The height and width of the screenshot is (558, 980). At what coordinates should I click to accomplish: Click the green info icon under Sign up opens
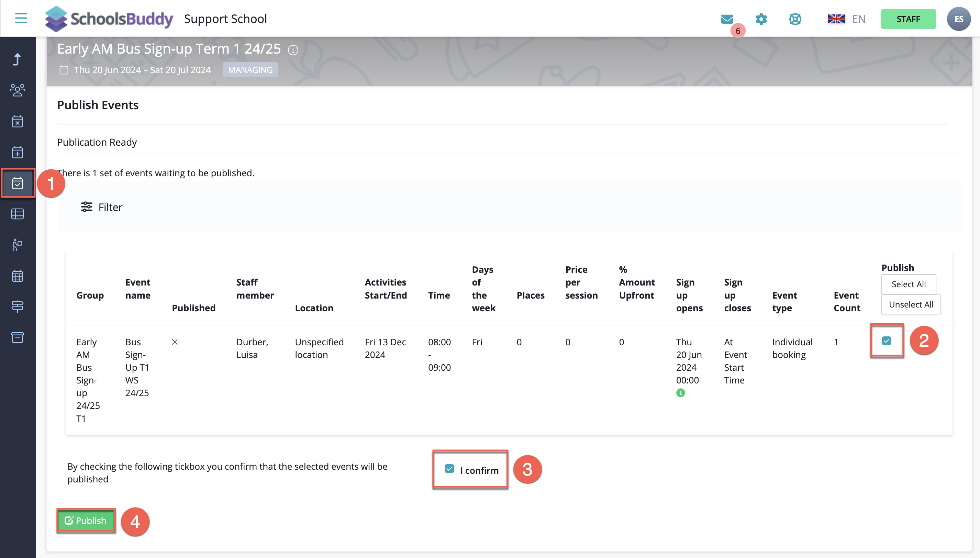[680, 393]
